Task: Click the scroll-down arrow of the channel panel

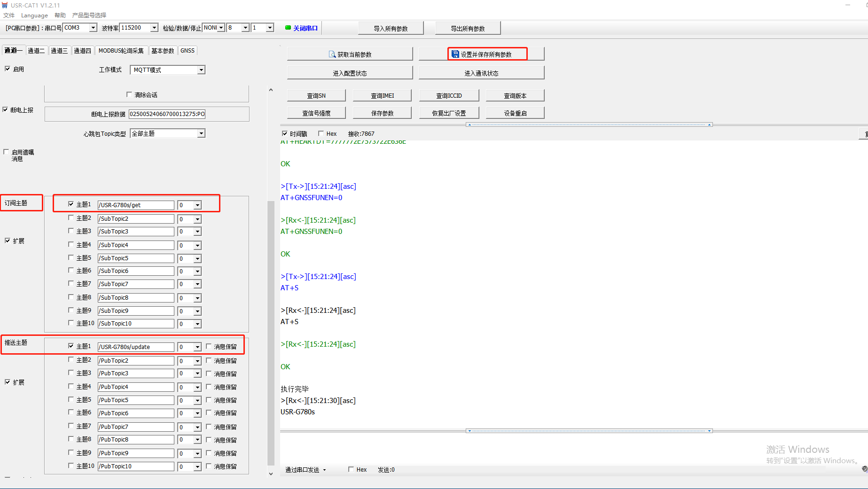Action: 271,473
